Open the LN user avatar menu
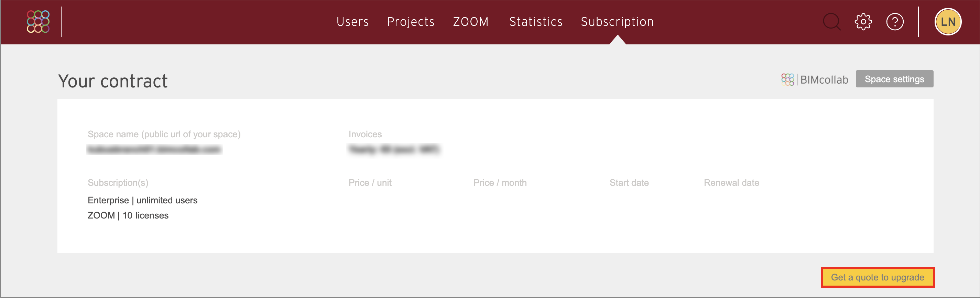980x298 pixels. (948, 22)
